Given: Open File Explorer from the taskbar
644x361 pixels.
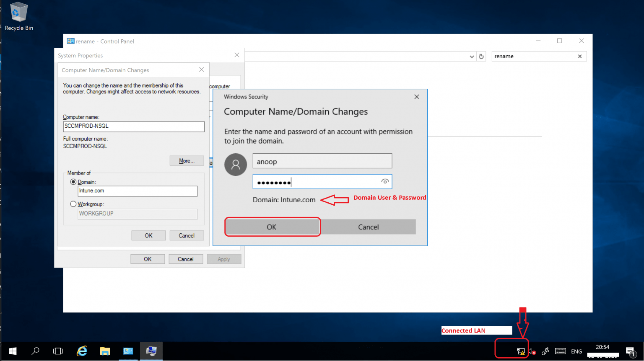Looking at the screenshot, I should click(105, 351).
